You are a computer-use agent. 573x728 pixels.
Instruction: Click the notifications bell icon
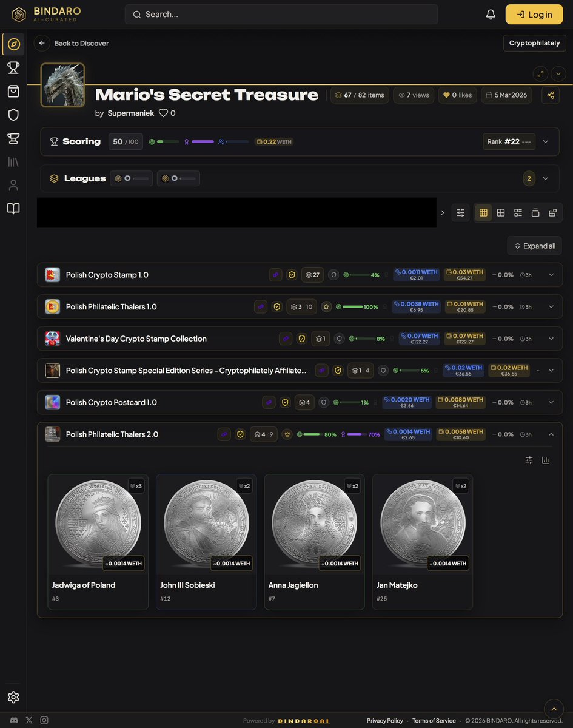pos(491,14)
